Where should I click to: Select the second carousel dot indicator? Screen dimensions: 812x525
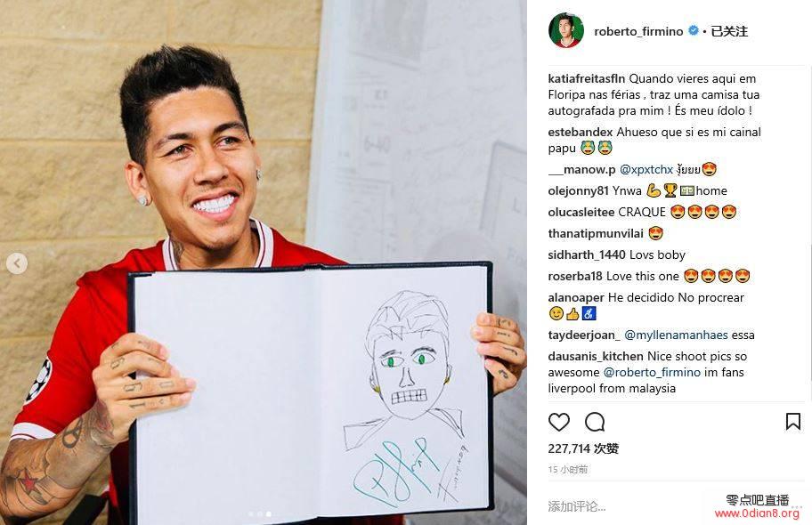pos(260,514)
